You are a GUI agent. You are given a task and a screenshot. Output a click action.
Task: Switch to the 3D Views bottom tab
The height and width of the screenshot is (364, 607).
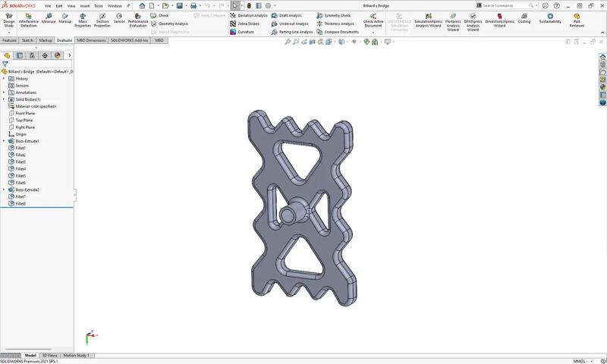click(49, 356)
